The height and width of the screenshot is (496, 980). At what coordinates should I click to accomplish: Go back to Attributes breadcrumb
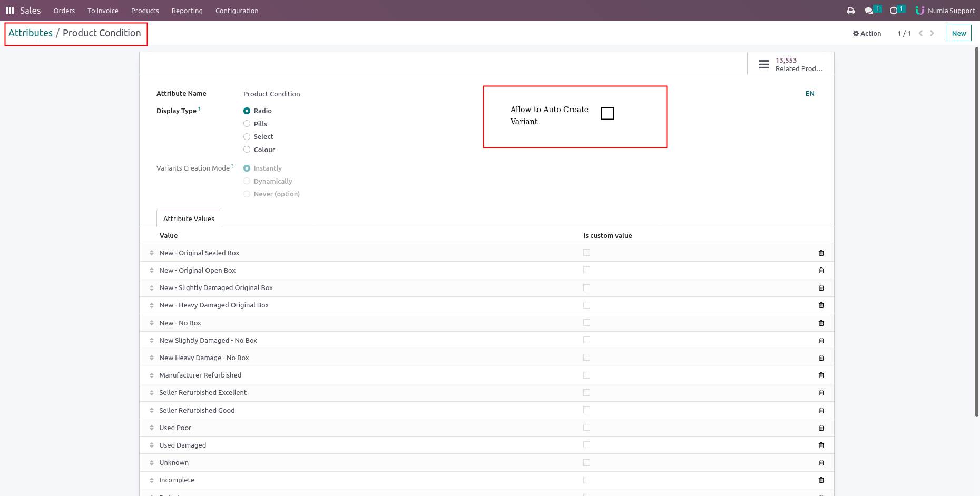click(x=31, y=33)
